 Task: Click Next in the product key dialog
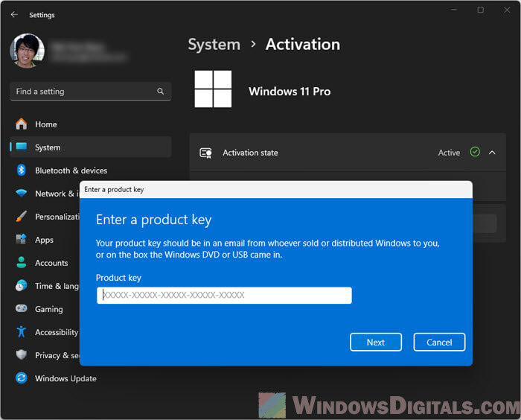pyautogui.click(x=376, y=343)
